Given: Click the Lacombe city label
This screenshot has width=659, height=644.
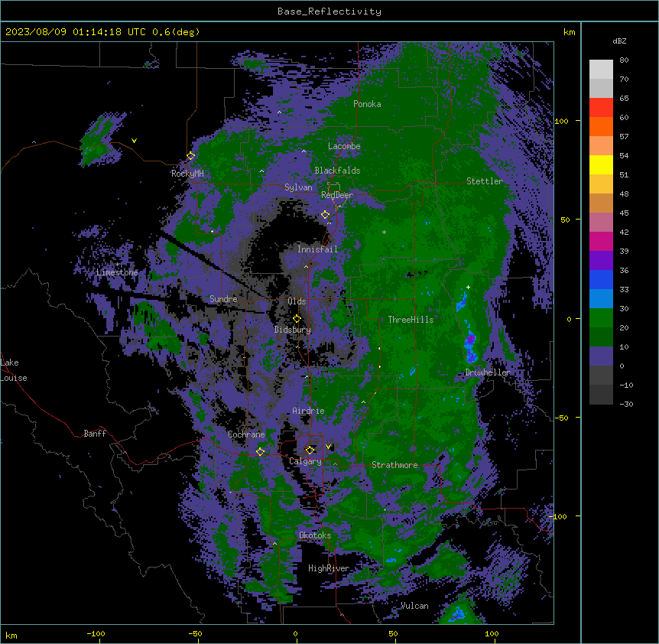Looking at the screenshot, I should [x=344, y=146].
